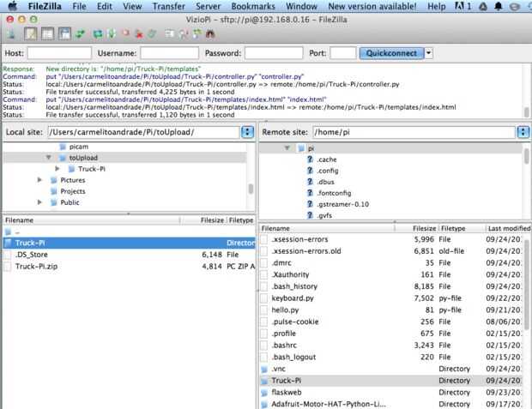Expand the Truck-Pi folder in the local tree
This screenshot has width=532, height=409.
(x=57, y=169)
